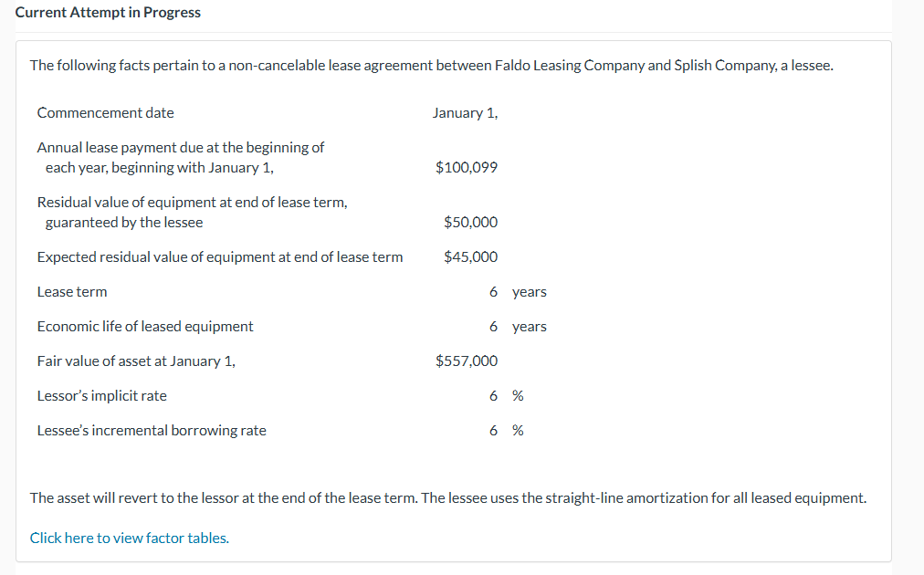Select the Fair value of asset at January 1 label
This screenshot has height=575, width=924.
135,361
